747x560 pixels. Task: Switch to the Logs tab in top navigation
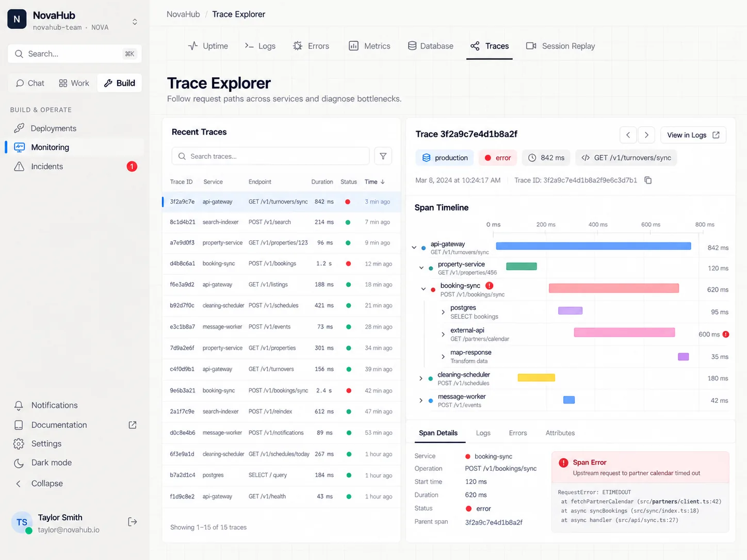pos(260,46)
